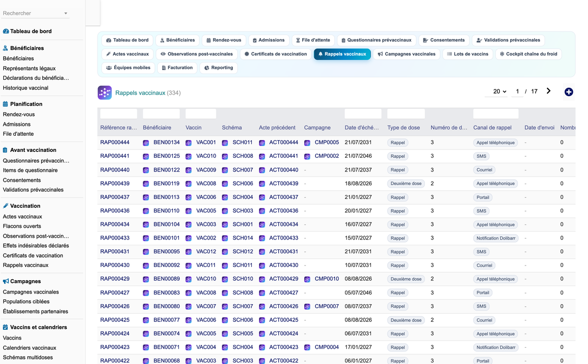Click vaccine icon next to VAC005 in RAP000436 row
The image size is (588, 364).
(x=188, y=211)
